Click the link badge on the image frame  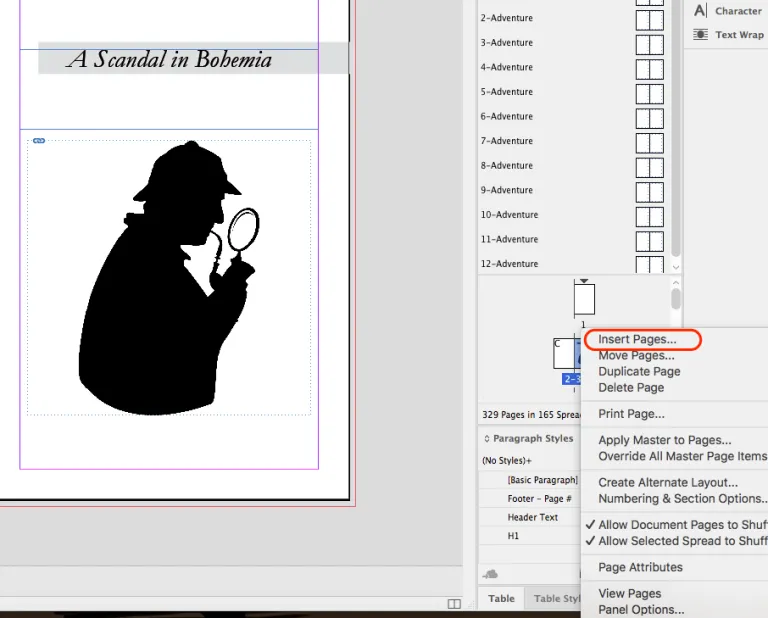pos(39,141)
